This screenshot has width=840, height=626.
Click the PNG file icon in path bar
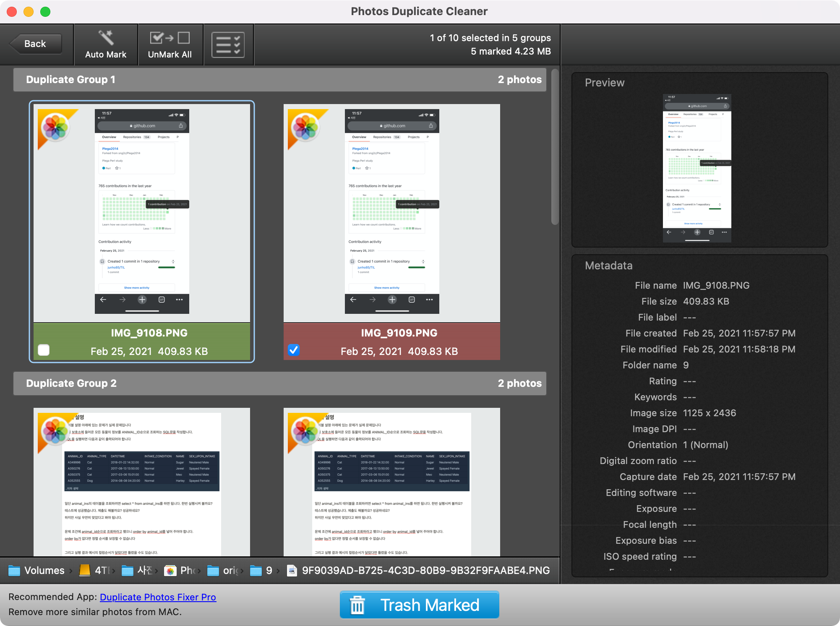click(292, 571)
